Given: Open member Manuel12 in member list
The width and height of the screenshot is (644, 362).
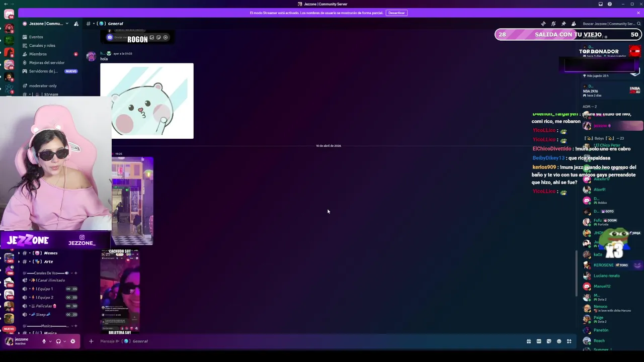Looking at the screenshot, I should pos(611,286).
